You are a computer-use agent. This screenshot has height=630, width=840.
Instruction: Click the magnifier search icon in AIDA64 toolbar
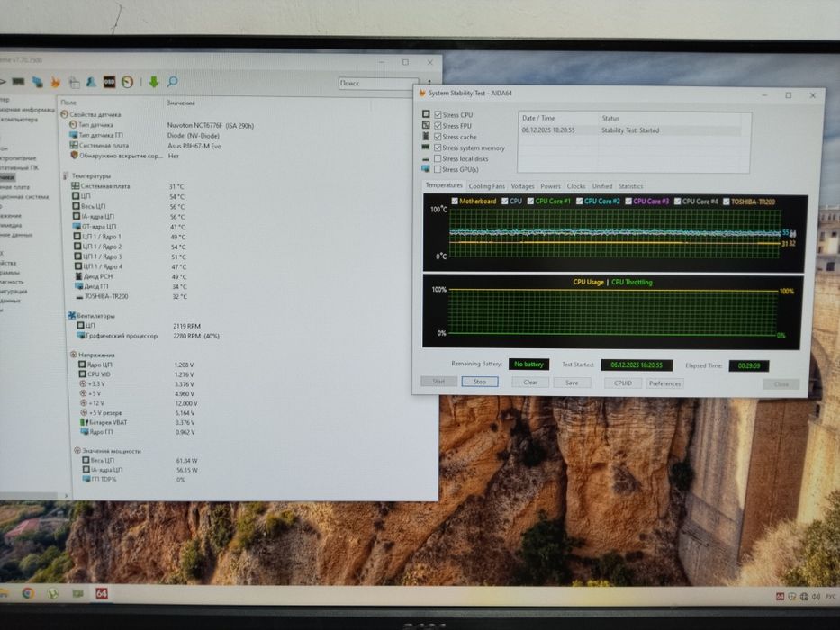tap(173, 81)
